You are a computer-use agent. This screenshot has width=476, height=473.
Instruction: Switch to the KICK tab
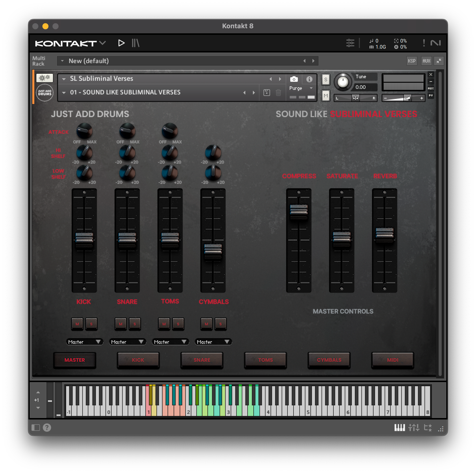coord(138,360)
